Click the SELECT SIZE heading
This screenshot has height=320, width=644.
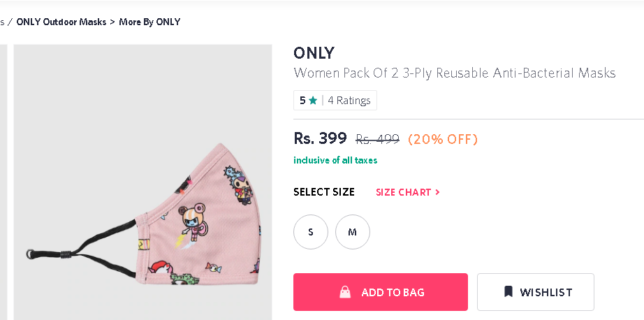click(324, 192)
